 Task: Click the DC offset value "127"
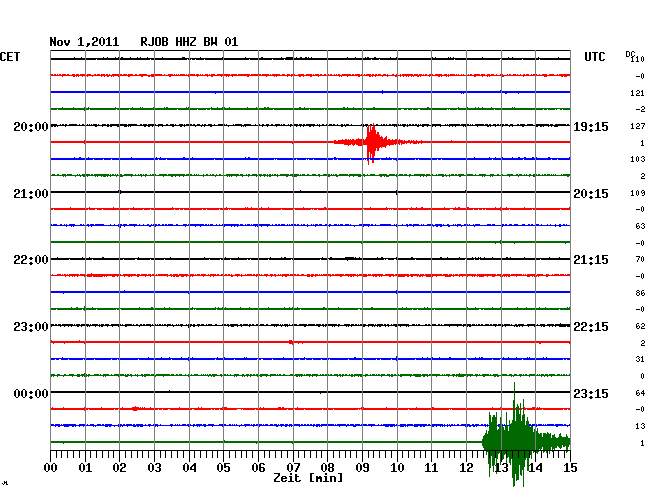(638, 126)
